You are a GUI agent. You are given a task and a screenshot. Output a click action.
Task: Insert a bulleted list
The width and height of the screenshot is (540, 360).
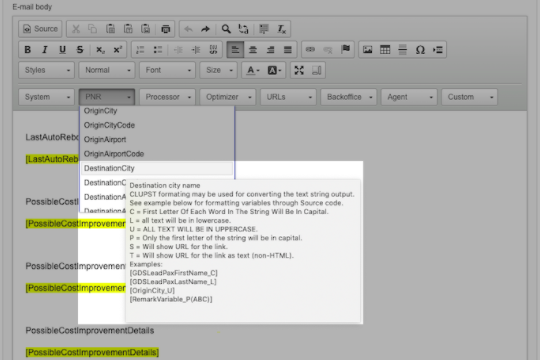pyautogui.click(x=158, y=50)
